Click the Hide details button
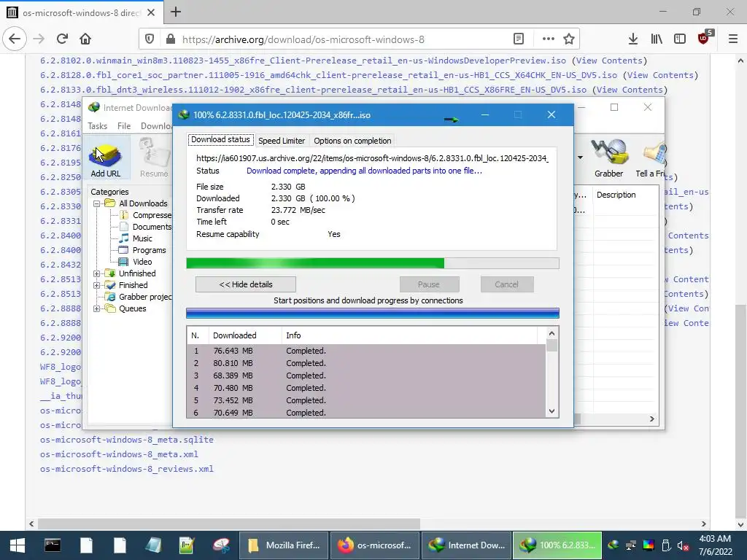 246,284
